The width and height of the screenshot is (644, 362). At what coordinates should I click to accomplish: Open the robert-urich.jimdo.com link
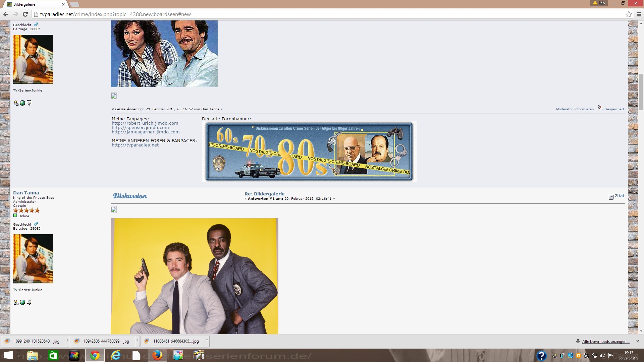(x=145, y=123)
